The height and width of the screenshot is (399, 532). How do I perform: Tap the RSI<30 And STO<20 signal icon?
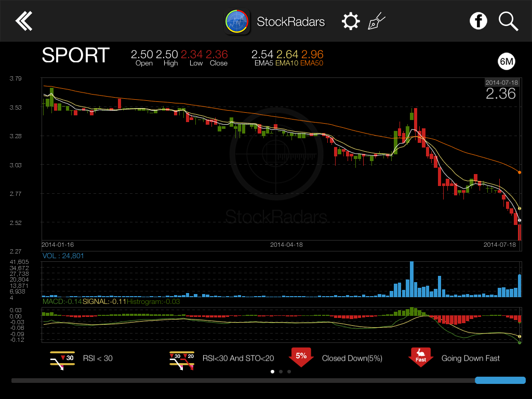point(182,361)
